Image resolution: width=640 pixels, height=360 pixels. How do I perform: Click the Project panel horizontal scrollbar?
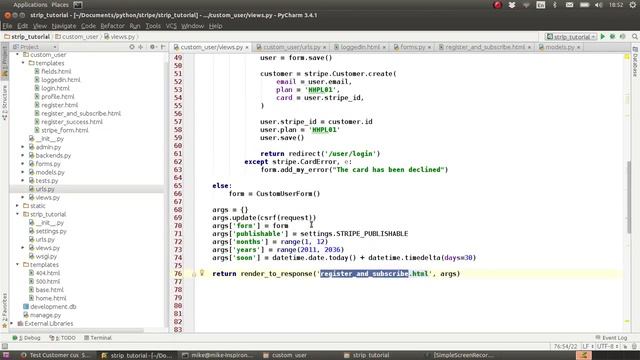[77, 331]
